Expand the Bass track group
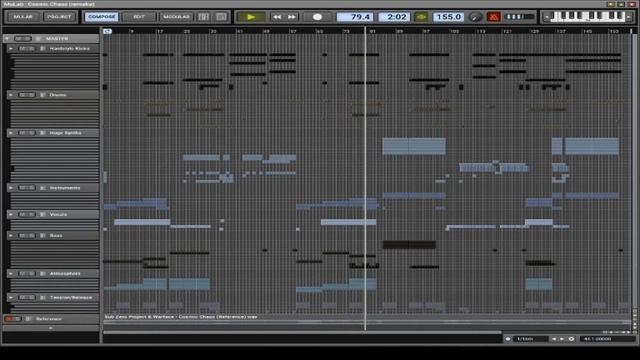 click(x=11, y=236)
